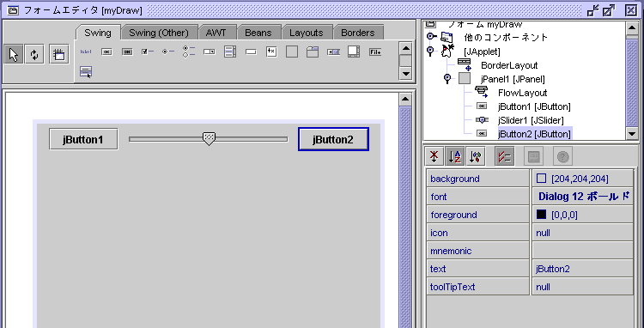Switch properties to unsorted order

[x=434, y=157]
